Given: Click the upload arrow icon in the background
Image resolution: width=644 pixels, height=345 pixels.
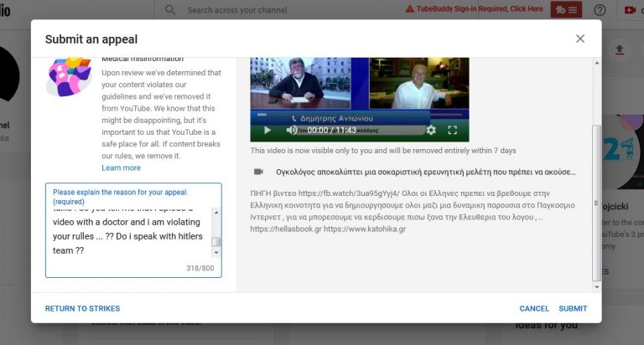Looking at the screenshot, I should [620, 50].
